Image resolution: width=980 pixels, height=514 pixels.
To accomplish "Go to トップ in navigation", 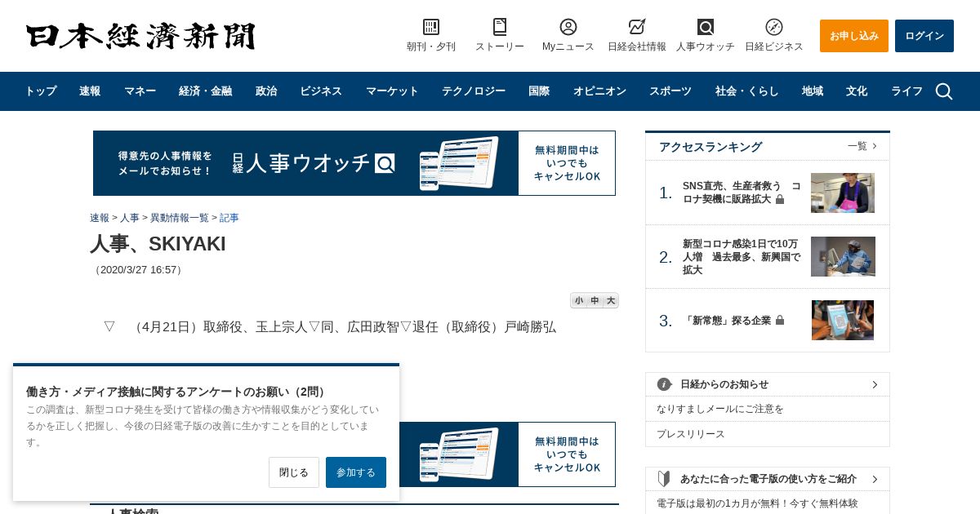I will 41,91.
